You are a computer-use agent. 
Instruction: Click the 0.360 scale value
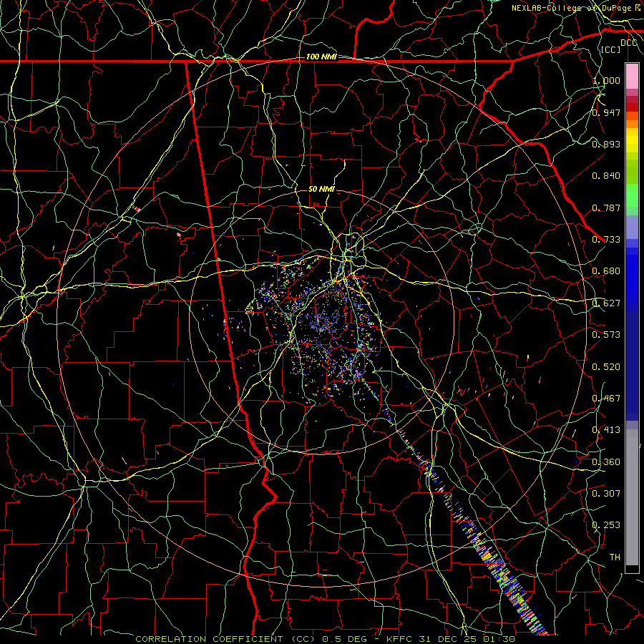coord(606,462)
